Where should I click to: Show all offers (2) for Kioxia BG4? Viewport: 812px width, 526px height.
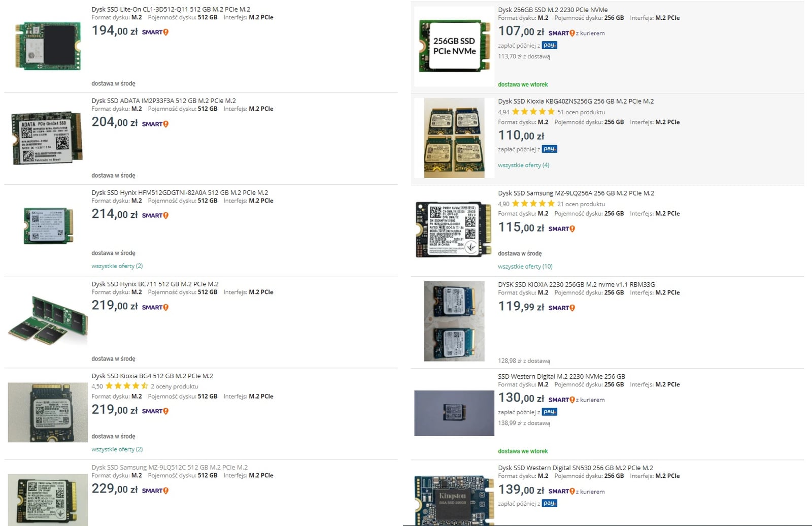[x=117, y=449]
